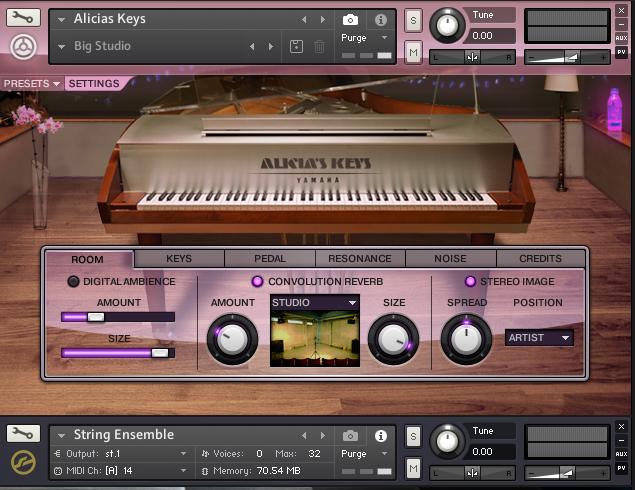The image size is (635, 490).
Task: Open the ARTIST position dropdown
Action: 539,338
